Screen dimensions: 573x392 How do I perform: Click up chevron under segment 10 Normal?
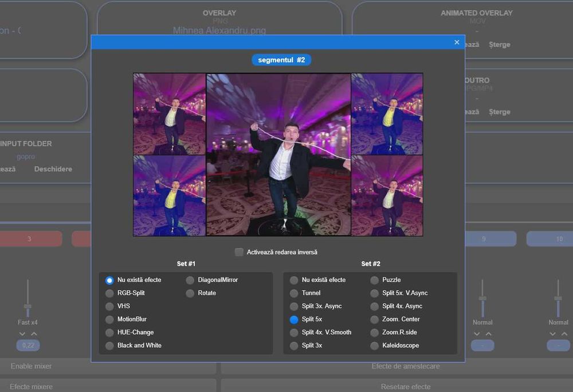[564, 334]
